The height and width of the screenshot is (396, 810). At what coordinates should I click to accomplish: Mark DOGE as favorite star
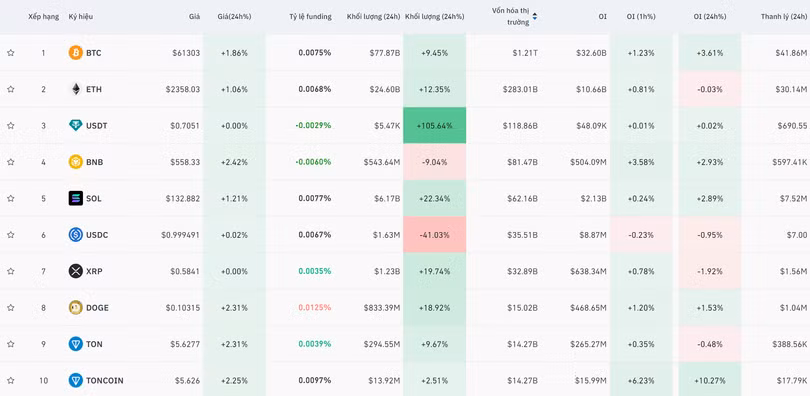click(x=10, y=308)
